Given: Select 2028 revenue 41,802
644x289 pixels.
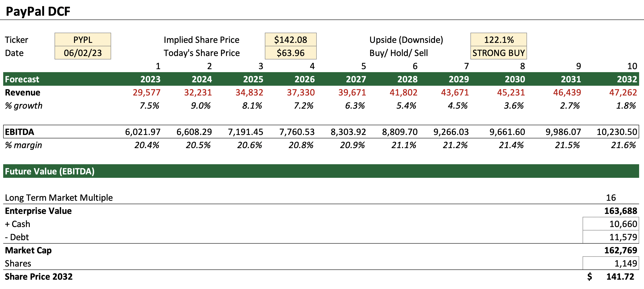Looking at the screenshot, I should click(x=403, y=93).
